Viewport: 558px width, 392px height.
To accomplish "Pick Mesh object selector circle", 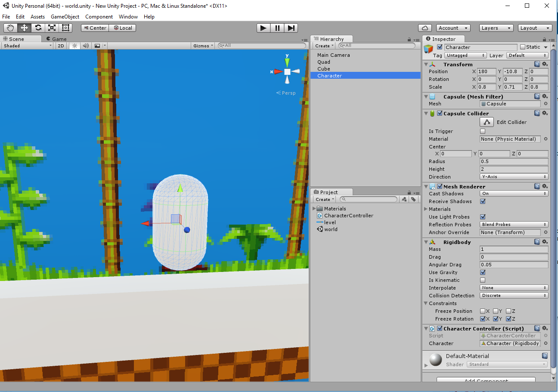I will click(x=546, y=104).
